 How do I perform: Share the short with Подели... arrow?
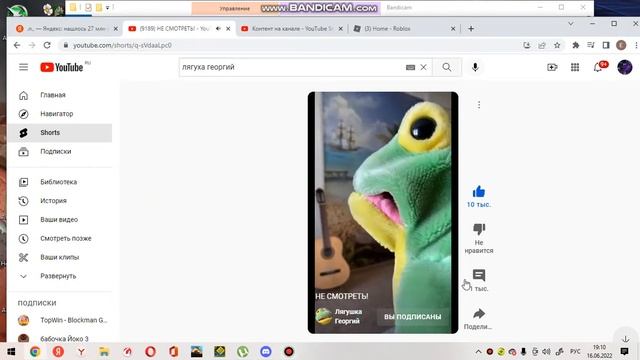click(x=479, y=313)
